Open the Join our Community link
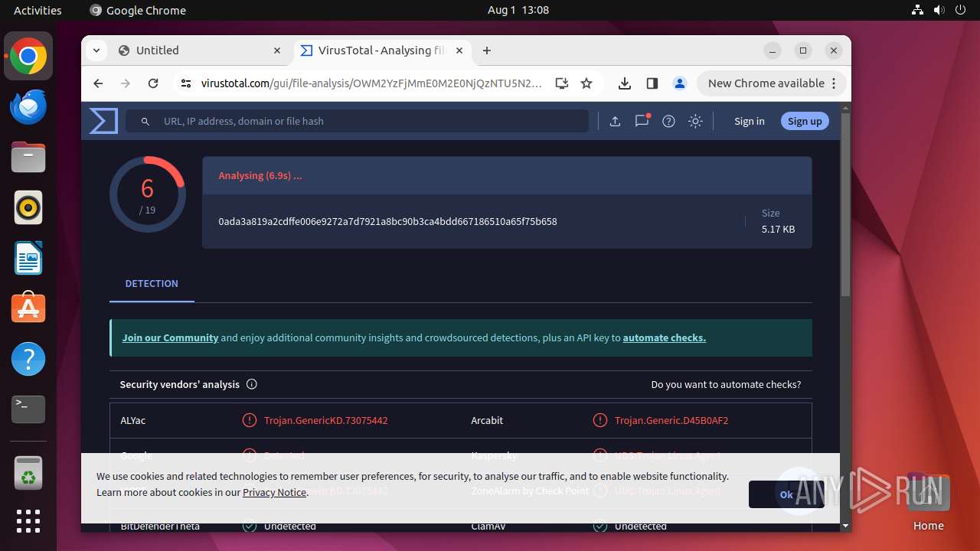Image resolution: width=980 pixels, height=551 pixels. click(170, 337)
